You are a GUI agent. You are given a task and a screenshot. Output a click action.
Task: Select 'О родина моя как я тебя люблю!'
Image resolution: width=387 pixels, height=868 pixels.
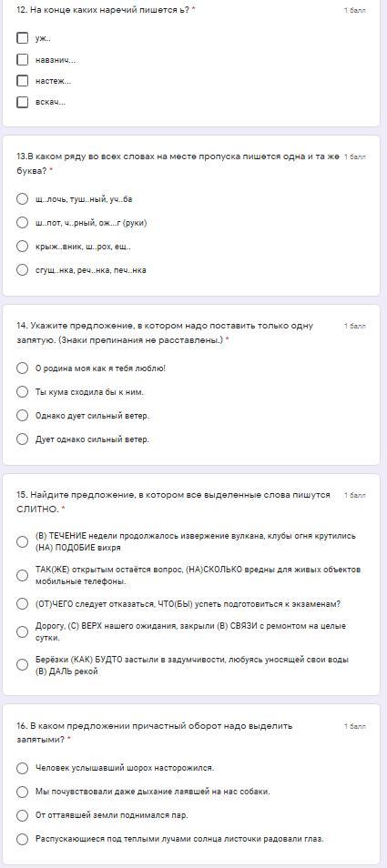[22, 368]
